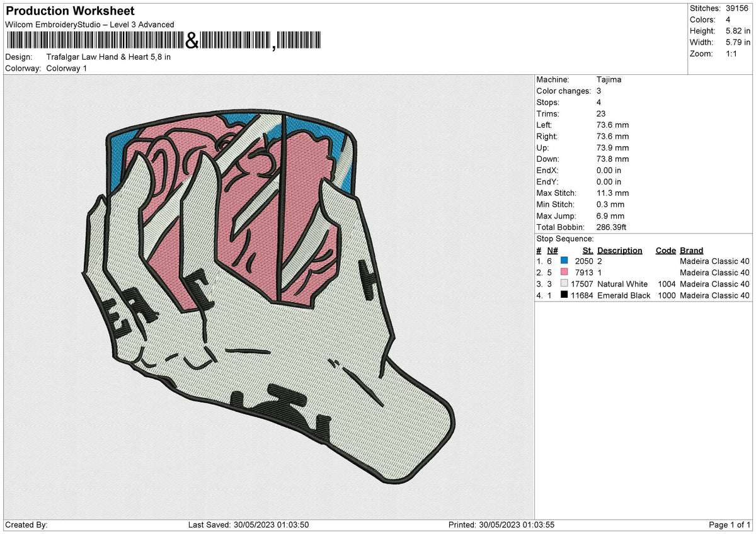Click the Up value 73.9 mm
Screen dimensions: 756x534
coord(612,148)
